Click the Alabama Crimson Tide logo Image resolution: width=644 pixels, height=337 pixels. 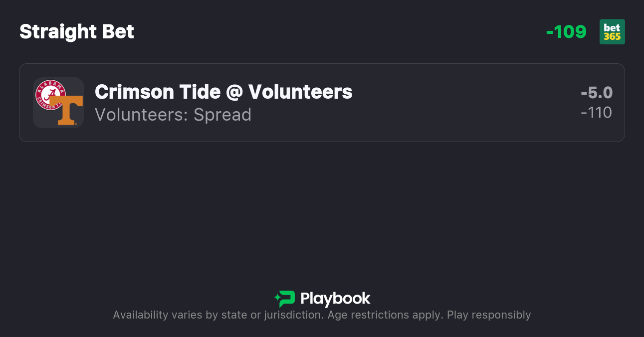pos(49,93)
